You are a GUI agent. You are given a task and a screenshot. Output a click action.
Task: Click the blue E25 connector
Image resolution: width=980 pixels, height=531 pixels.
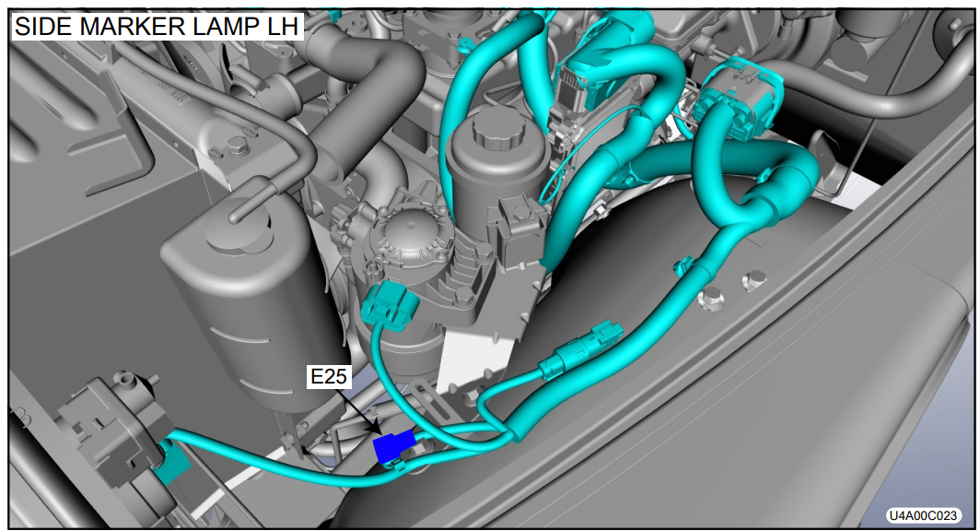tap(392, 447)
